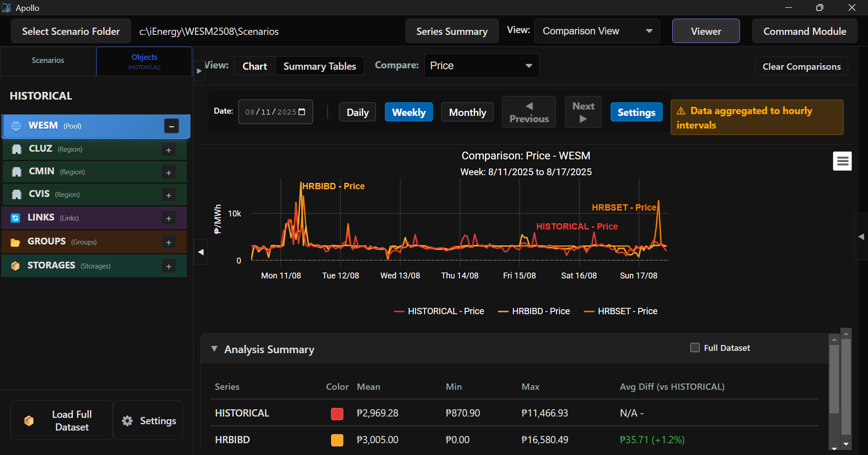The image size is (868, 455).
Task: Expand the CMIN region plus button
Action: point(169,172)
